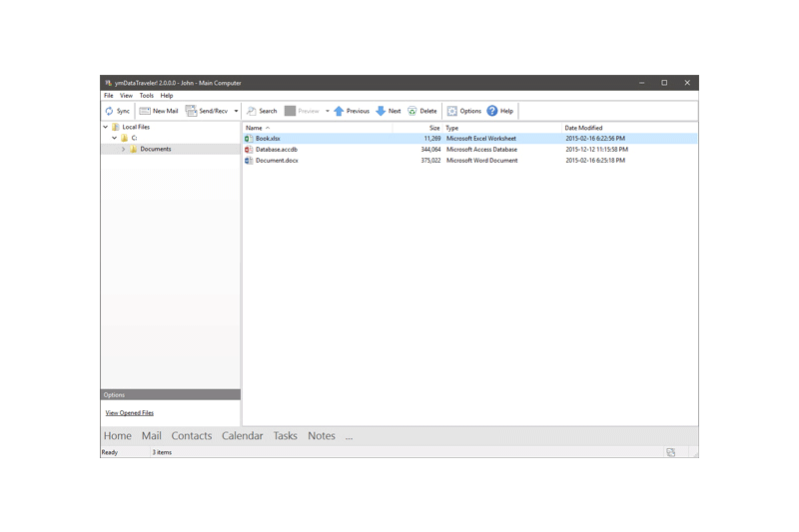Click the Excel icon beside Book.xlsx
The image size is (799, 532).
coord(249,139)
